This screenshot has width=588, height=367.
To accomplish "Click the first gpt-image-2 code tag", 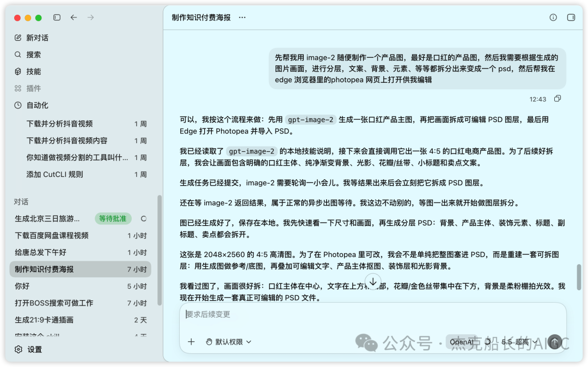I will [x=310, y=120].
